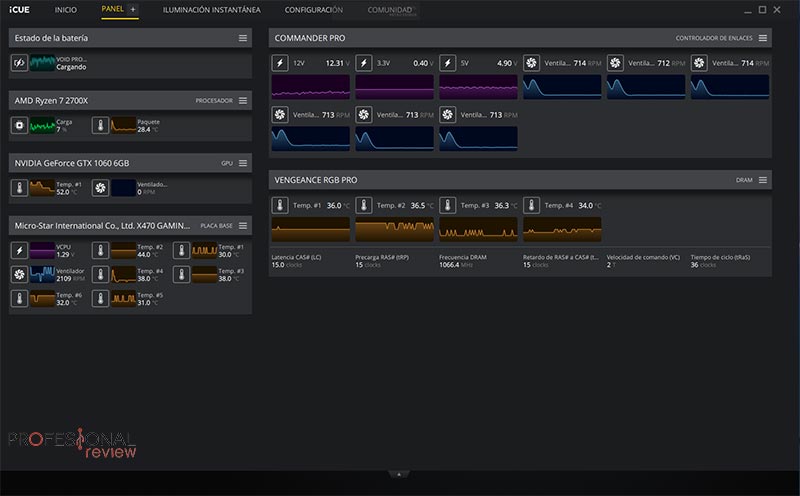
Task: Click VOID PRO battery charging icon
Action: (x=19, y=63)
